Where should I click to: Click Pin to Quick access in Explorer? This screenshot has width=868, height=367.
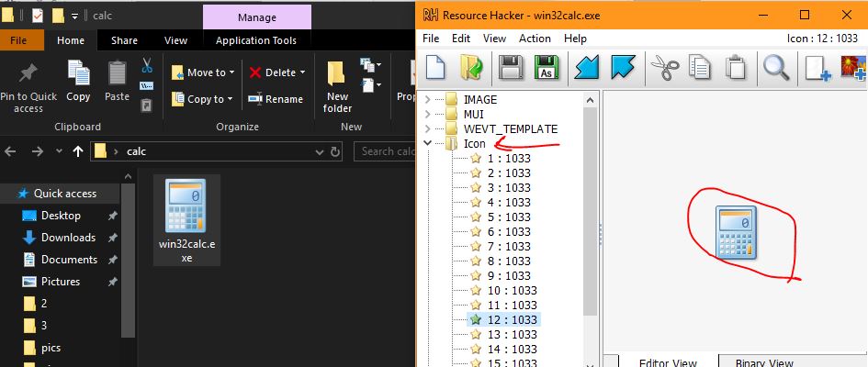tap(28, 87)
